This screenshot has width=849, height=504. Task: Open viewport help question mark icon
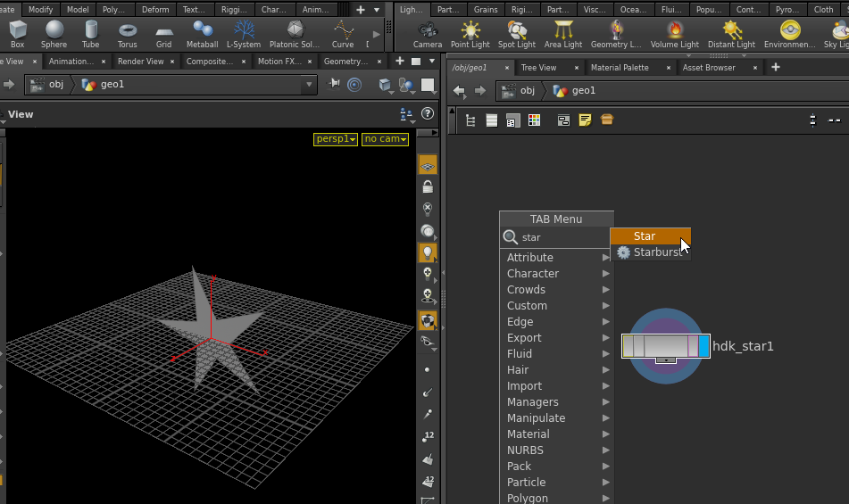pos(428,114)
